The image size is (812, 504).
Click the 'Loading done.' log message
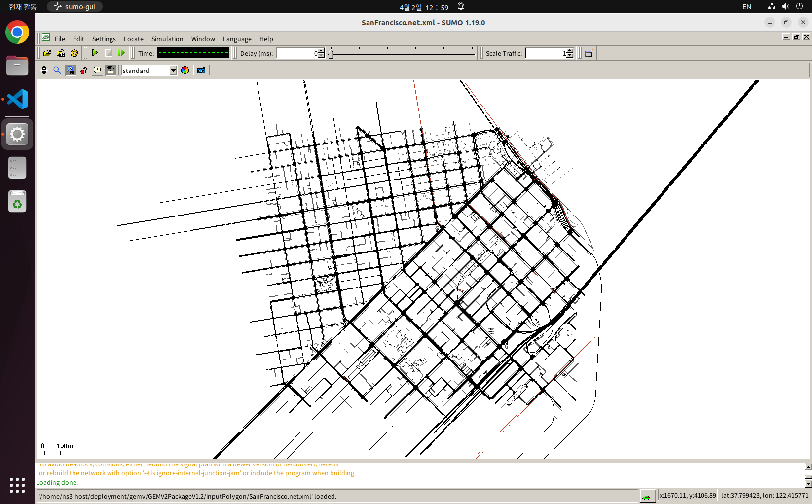[x=57, y=482]
